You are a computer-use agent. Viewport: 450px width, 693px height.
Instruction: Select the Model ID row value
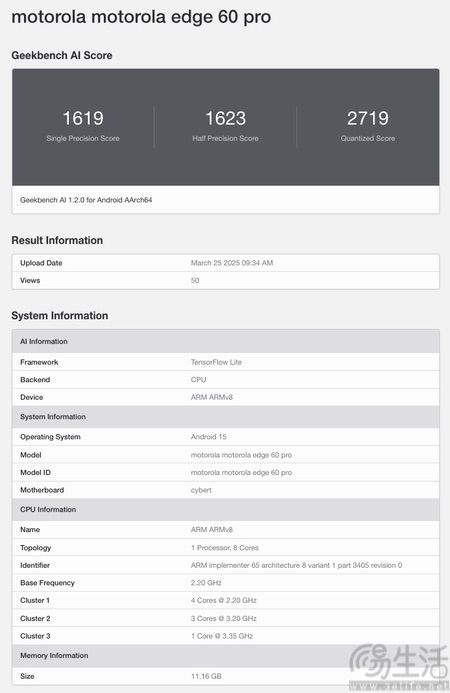(x=241, y=472)
